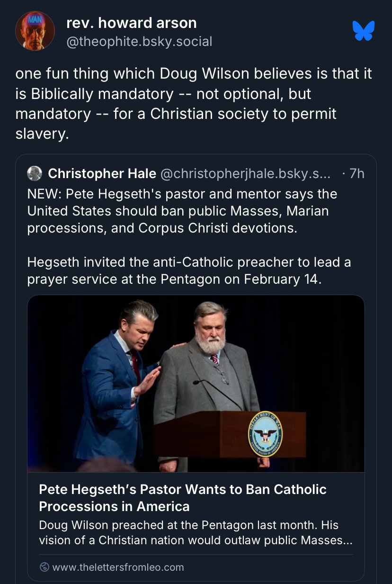Click the article description starting "Doug Wilson preached"

196,533
